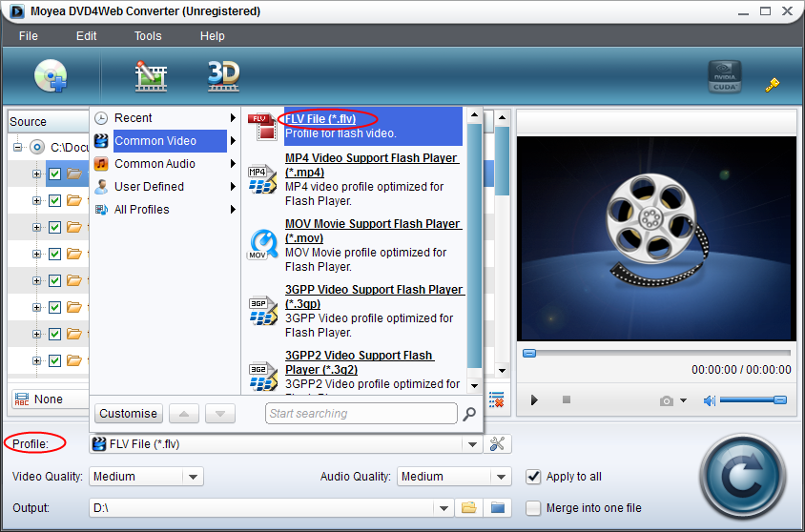
Task: Open the User Defined category
Action: click(165, 186)
